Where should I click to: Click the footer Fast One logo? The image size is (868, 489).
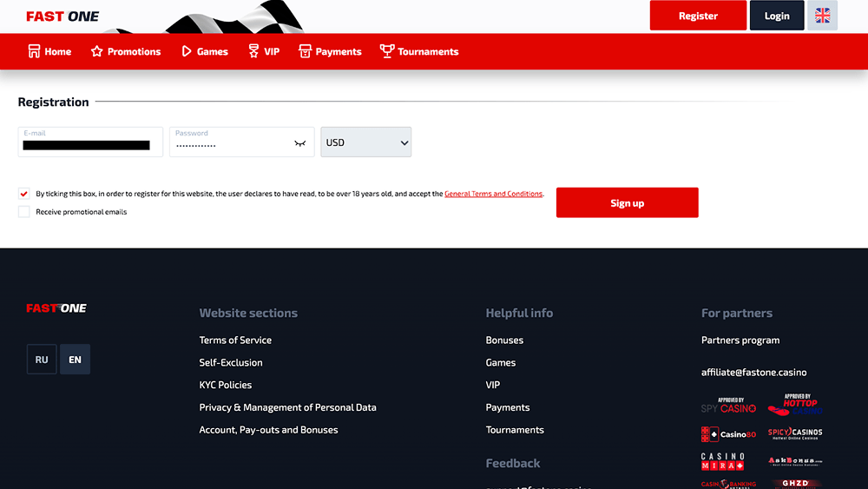point(56,308)
